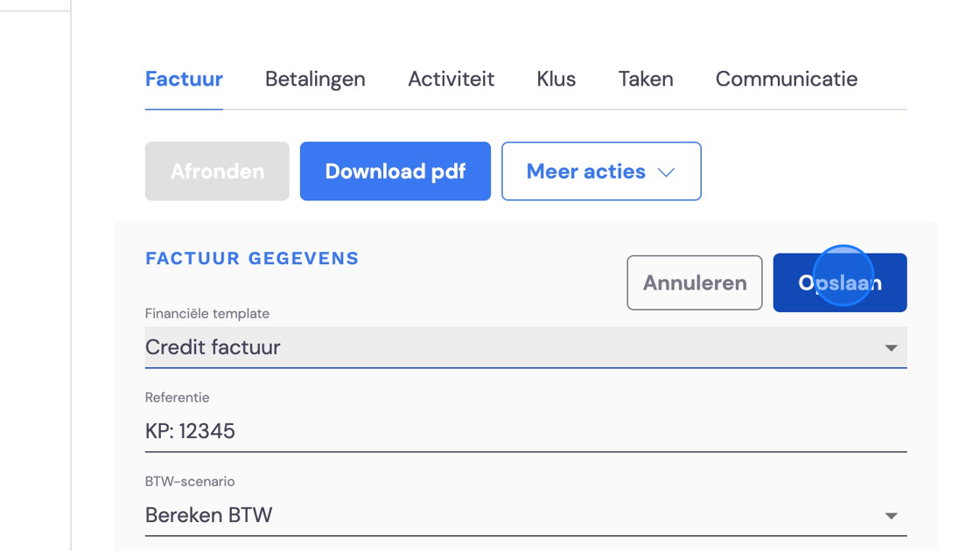Screen dimensions: 980x551
Task: Click the greyed-out Afronden button
Action: 217,171
